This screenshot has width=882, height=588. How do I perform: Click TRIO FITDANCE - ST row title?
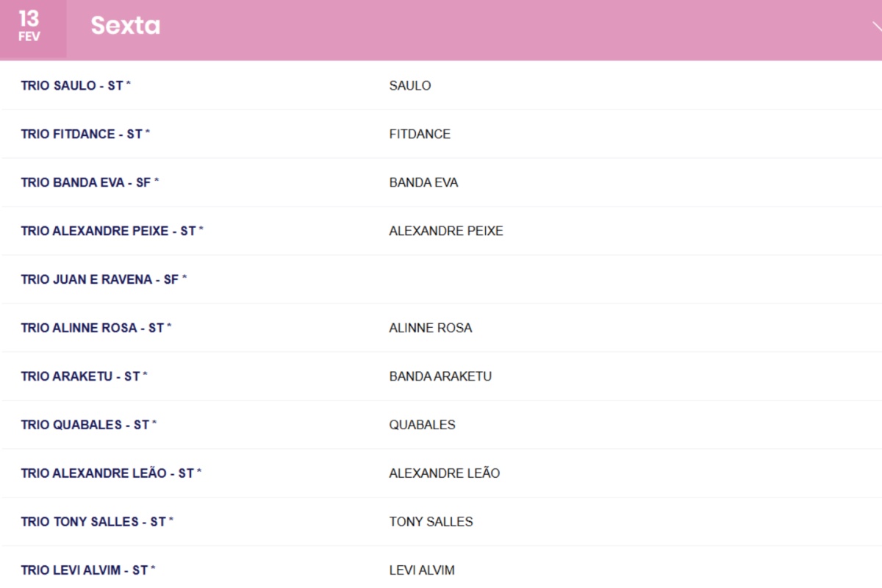click(85, 134)
